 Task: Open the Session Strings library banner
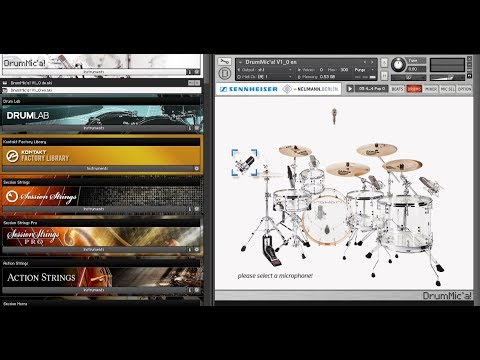[x=101, y=196]
